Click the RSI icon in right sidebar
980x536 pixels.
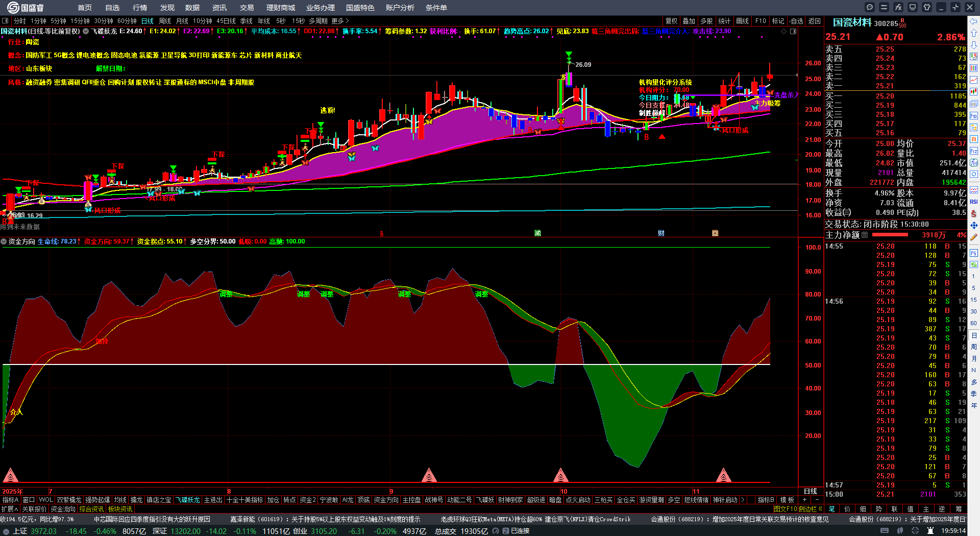coord(974,202)
